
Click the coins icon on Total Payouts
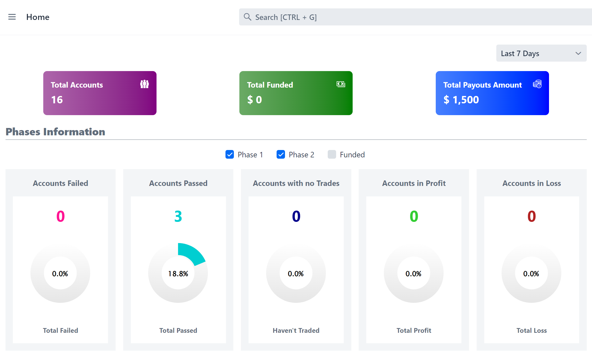537,84
